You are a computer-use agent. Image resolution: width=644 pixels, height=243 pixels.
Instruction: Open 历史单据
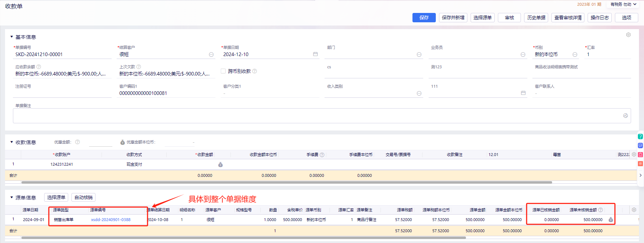click(536, 18)
